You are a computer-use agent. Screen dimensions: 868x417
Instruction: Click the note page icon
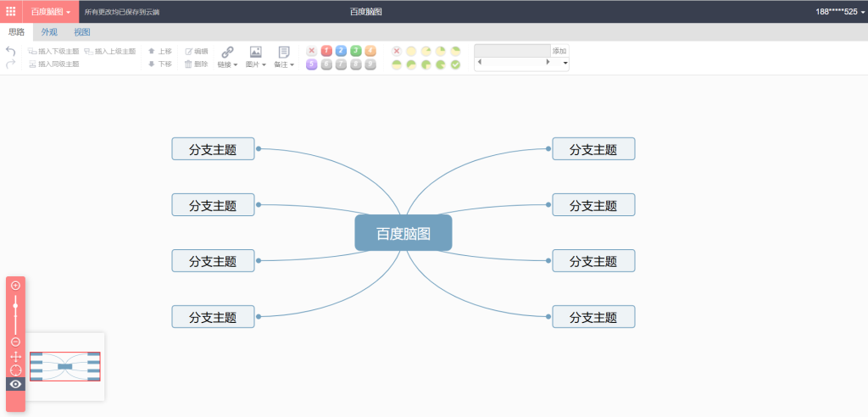284,52
